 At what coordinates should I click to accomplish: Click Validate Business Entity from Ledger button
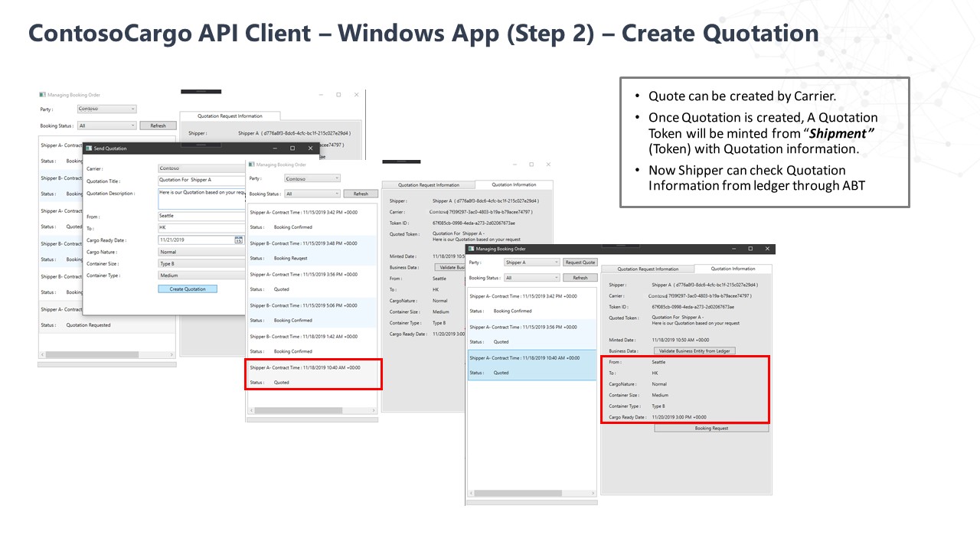pyautogui.click(x=694, y=350)
